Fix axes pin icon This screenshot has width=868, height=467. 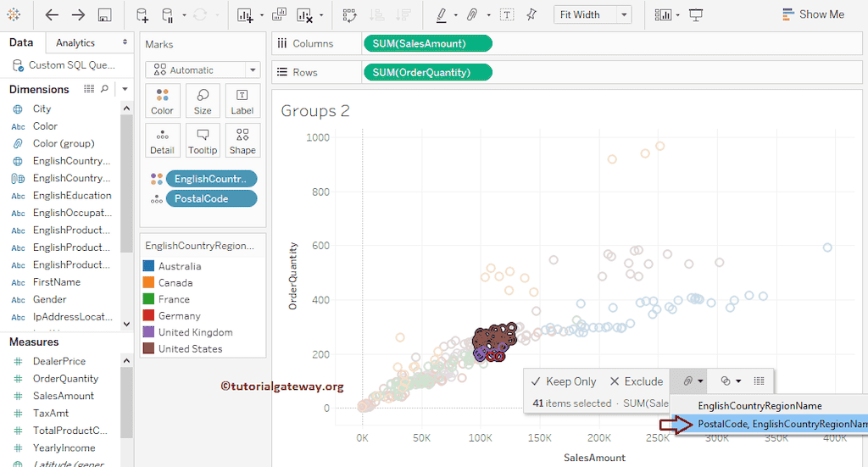pyautogui.click(x=531, y=15)
